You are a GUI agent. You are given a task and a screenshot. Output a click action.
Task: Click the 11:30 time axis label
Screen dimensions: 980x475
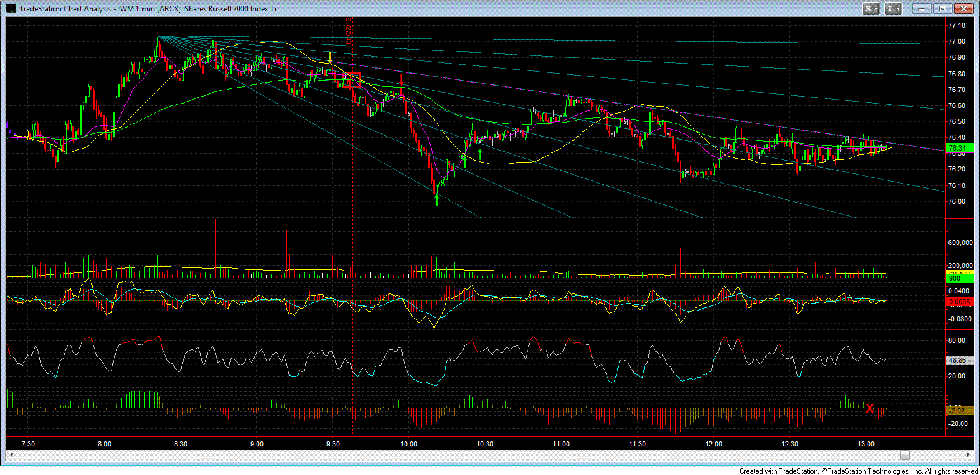(x=637, y=444)
